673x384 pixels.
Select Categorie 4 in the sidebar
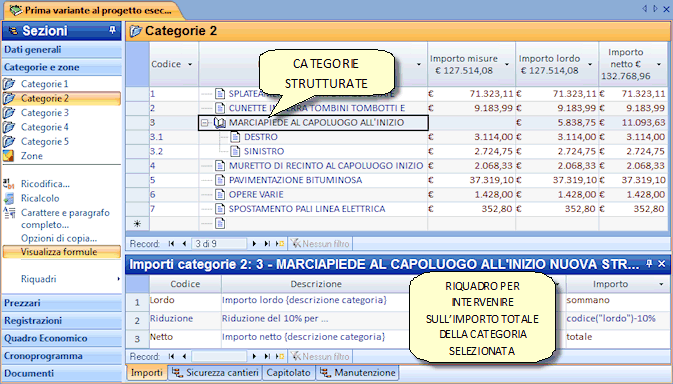(x=45, y=127)
